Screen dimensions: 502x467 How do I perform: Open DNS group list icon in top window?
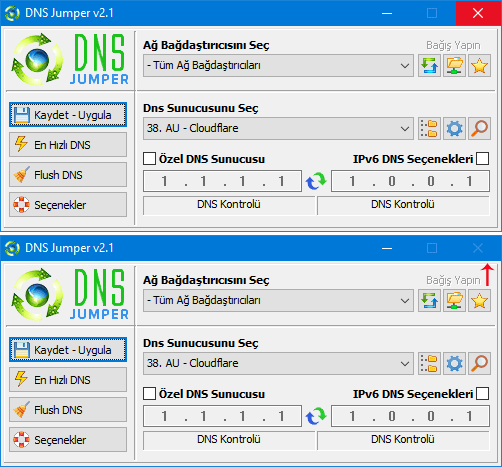pos(429,128)
